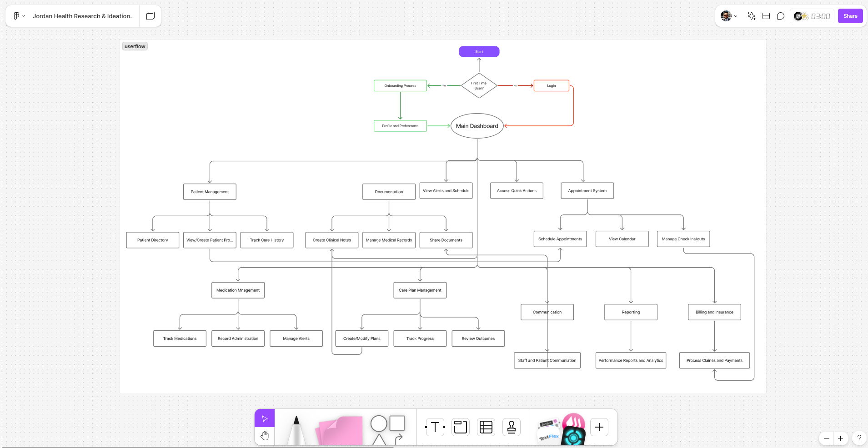The image size is (868, 448).
Task: Select the Care Plan Management box
Action: point(420,290)
